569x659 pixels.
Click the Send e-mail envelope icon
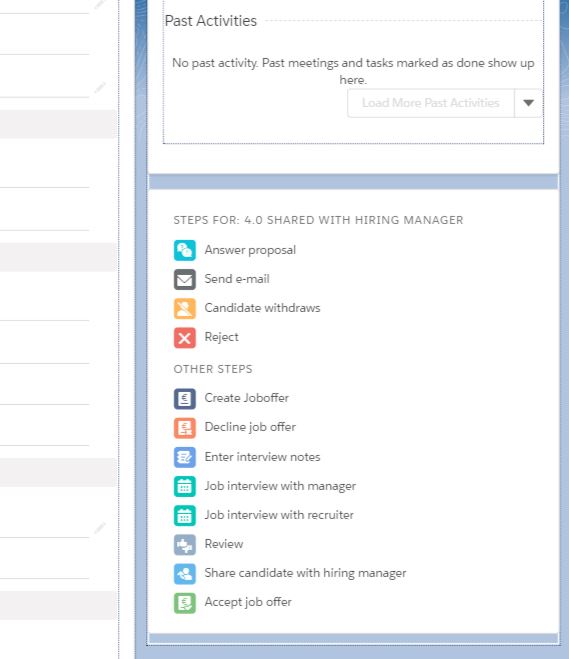[184, 279]
